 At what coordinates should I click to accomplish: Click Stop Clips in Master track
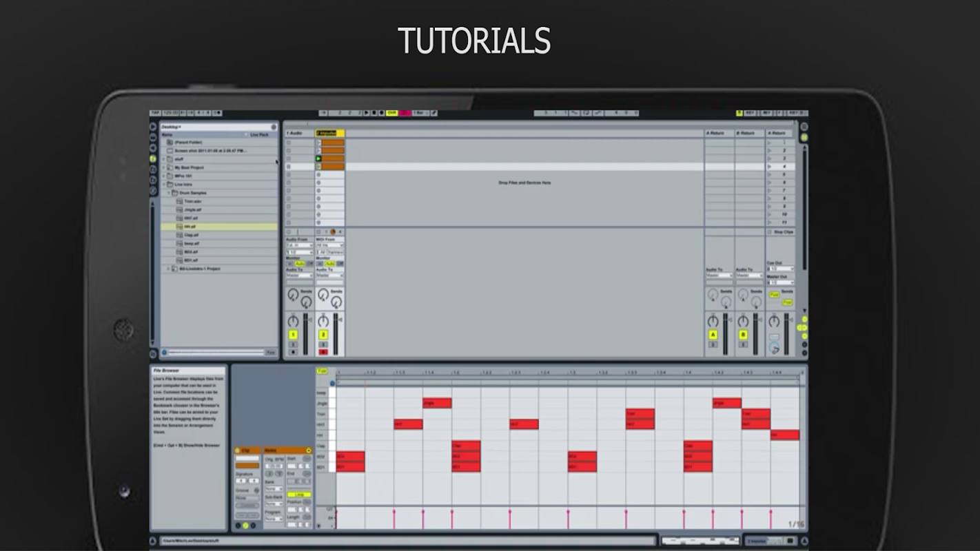pyautogui.click(x=780, y=232)
